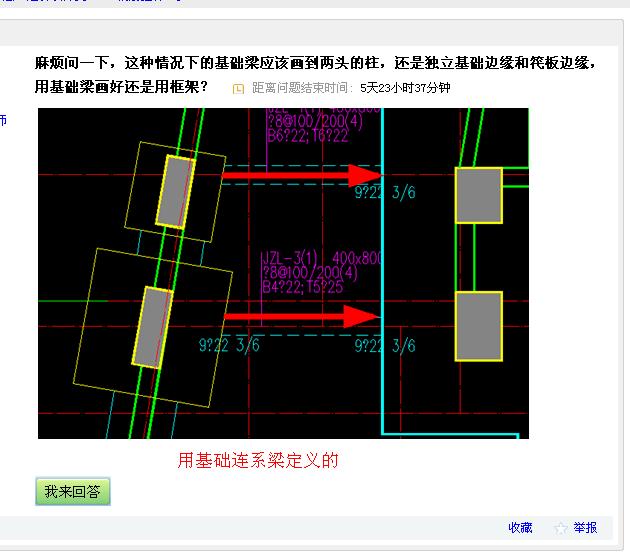This screenshot has height=557, width=630.
Task: Click the label 距离问题结束时间
Action: point(302,88)
